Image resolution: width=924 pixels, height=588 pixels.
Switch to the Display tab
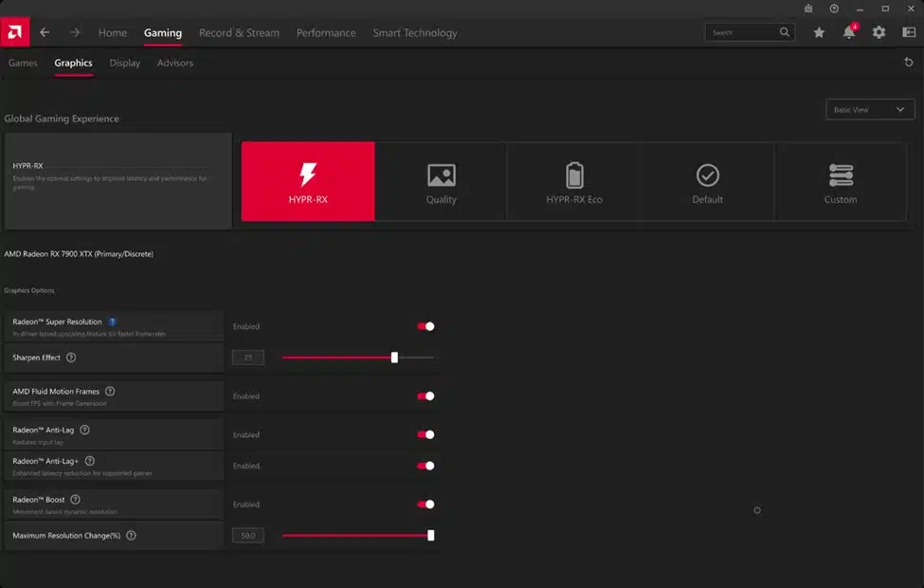[124, 63]
